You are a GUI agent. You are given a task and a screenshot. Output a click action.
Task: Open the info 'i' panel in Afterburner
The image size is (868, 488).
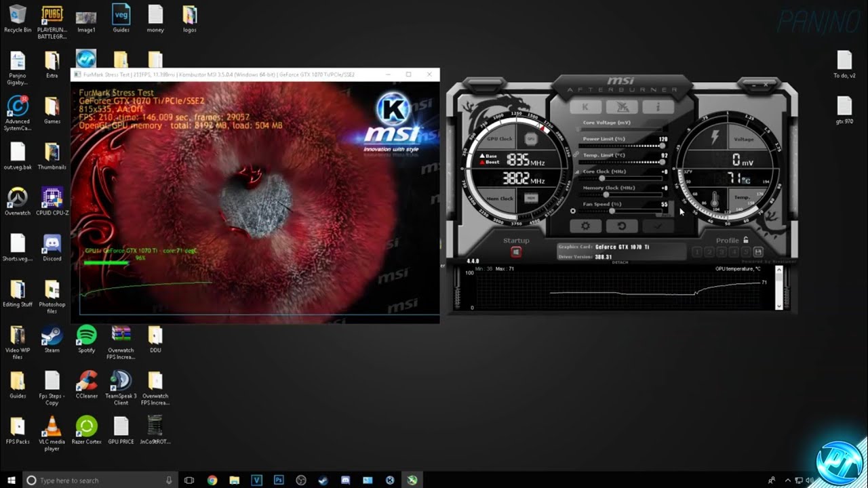pos(657,107)
